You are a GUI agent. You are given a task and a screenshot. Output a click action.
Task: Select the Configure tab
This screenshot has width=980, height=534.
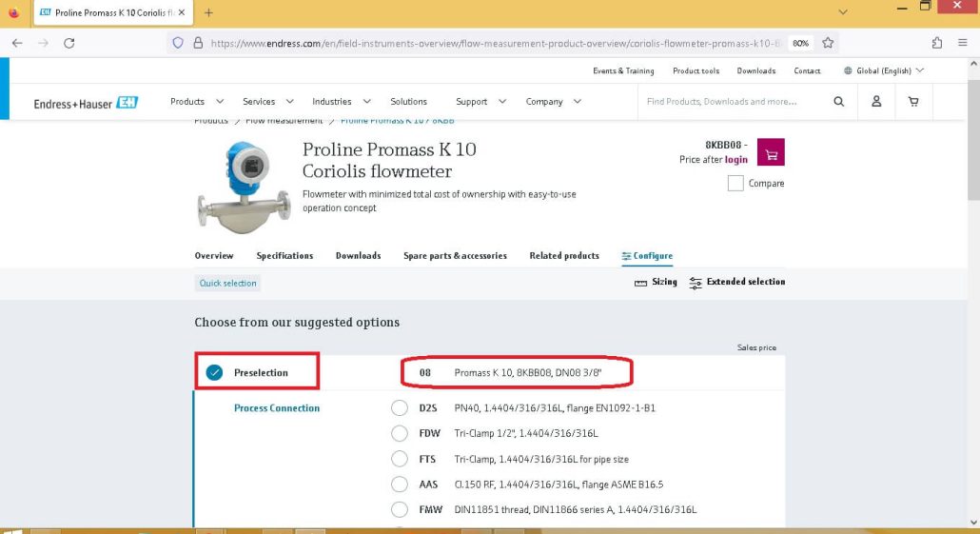647,256
